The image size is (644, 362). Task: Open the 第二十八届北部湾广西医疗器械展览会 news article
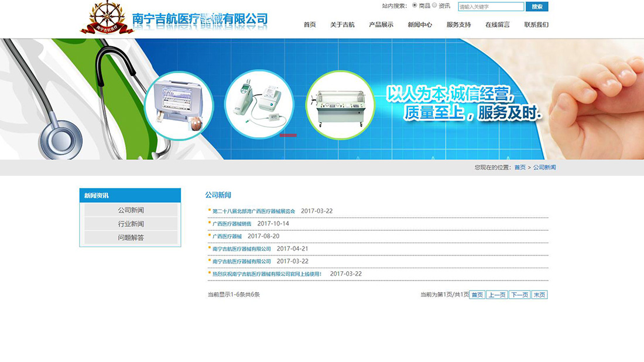click(254, 211)
